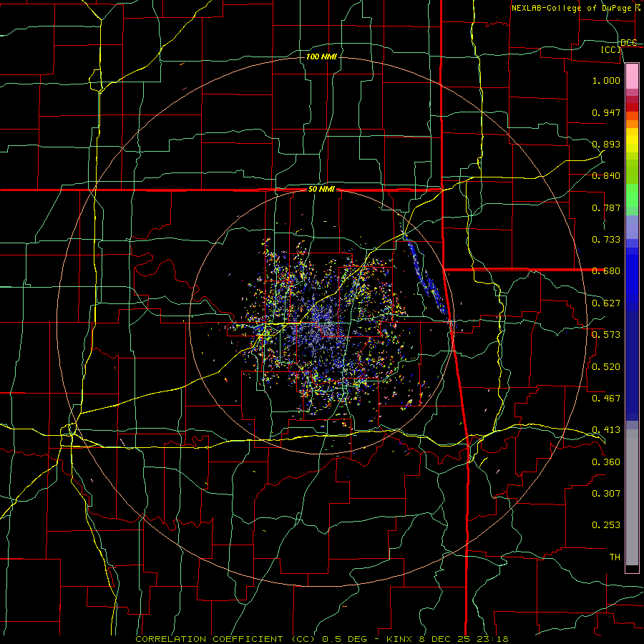The width and height of the screenshot is (644, 644).
Task: Click the 0.360 scale value
Action: tap(606, 462)
